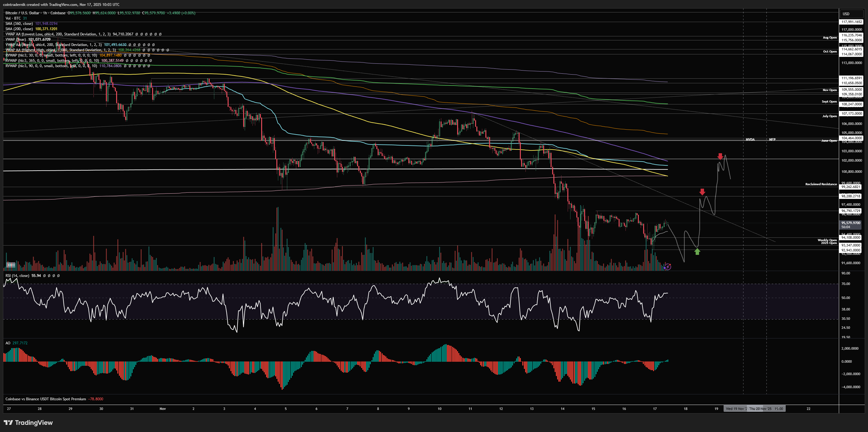Viewport: 868px width, 432px height.
Task: Click the Reclaimed Resistance text label
Action: pyautogui.click(x=821, y=184)
